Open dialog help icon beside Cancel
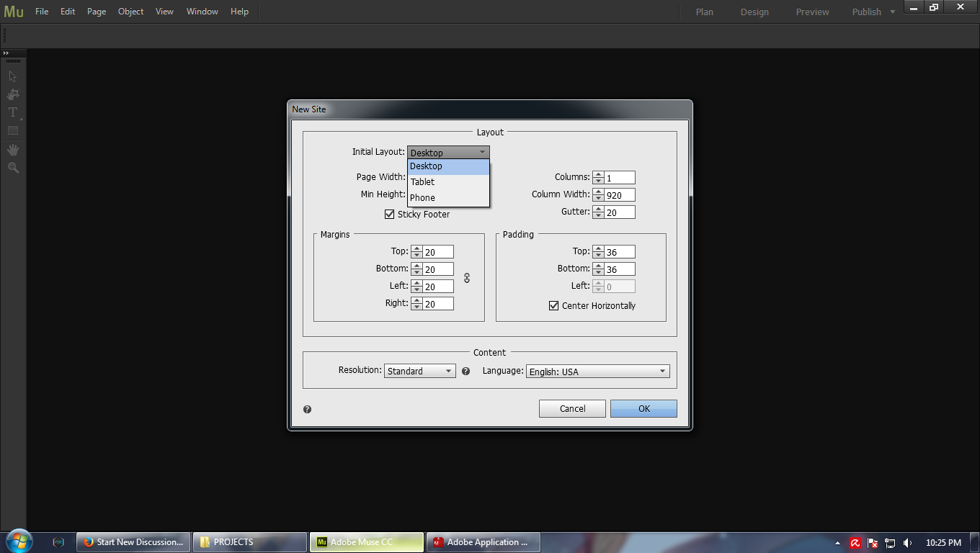The image size is (980, 553). [307, 409]
